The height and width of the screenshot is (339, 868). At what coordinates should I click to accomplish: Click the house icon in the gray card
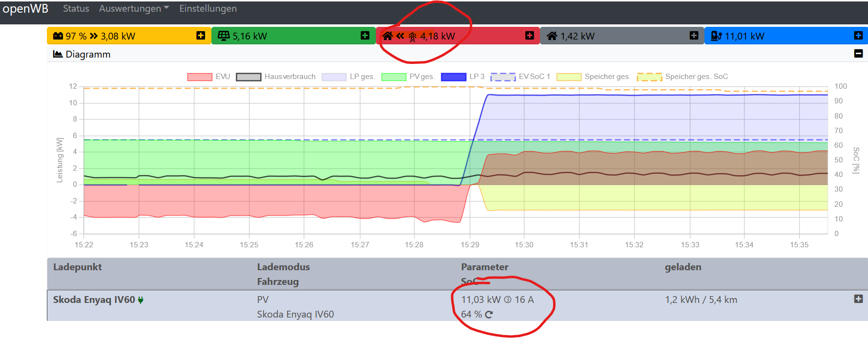[552, 36]
